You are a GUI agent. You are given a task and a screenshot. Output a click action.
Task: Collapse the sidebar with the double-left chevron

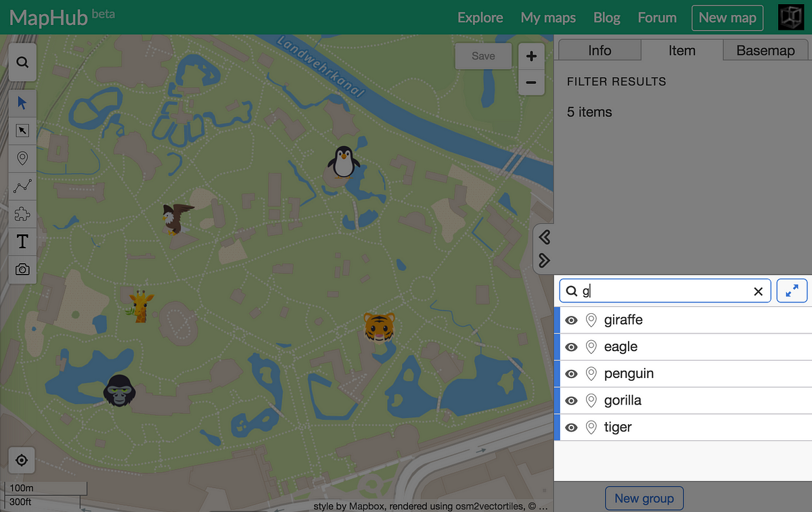(x=544, y=237)
